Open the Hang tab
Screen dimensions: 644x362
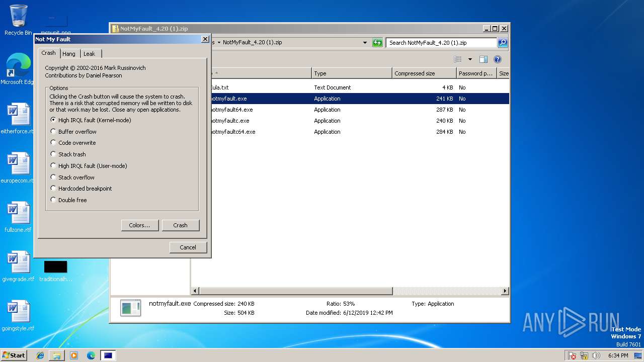pyautogui.click(x=69, y=54)
